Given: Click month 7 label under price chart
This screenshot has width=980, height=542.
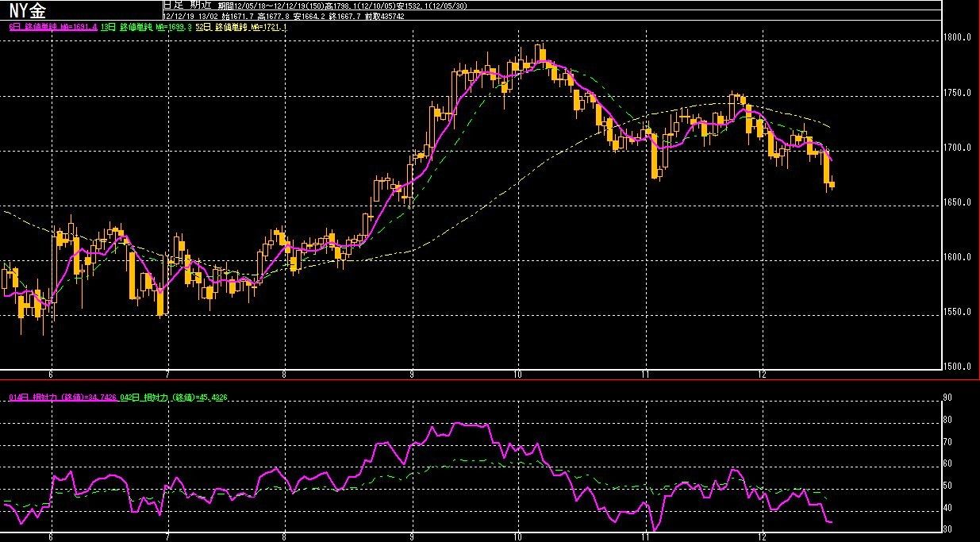Looking at the screenshot, I should point(167,374).
